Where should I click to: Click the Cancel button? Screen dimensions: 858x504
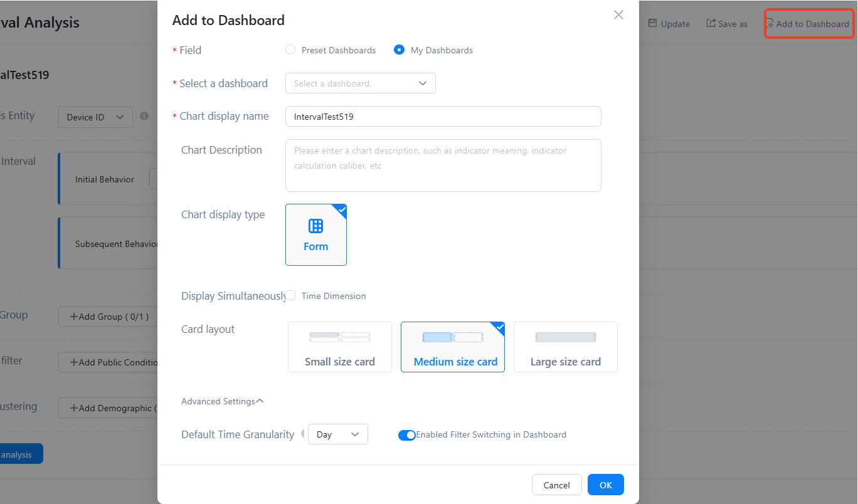click(x=556, y=485)
